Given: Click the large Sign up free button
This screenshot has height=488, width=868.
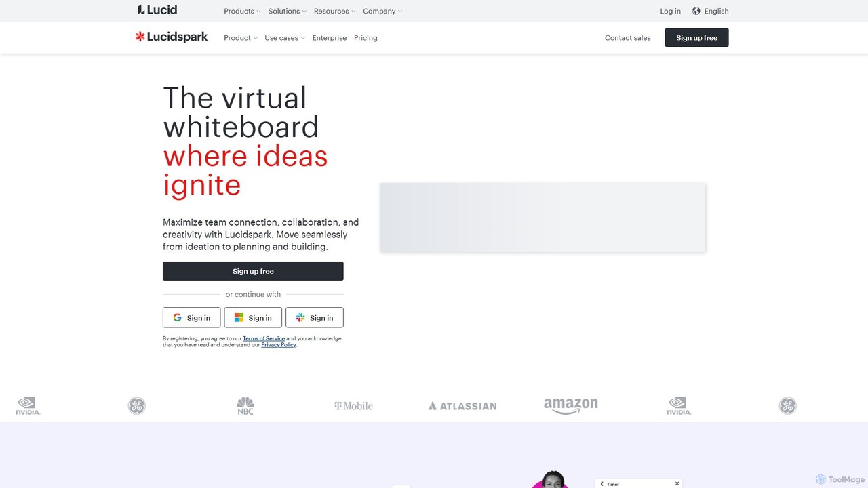Looking at the screenshot, I should coord(253,271).
